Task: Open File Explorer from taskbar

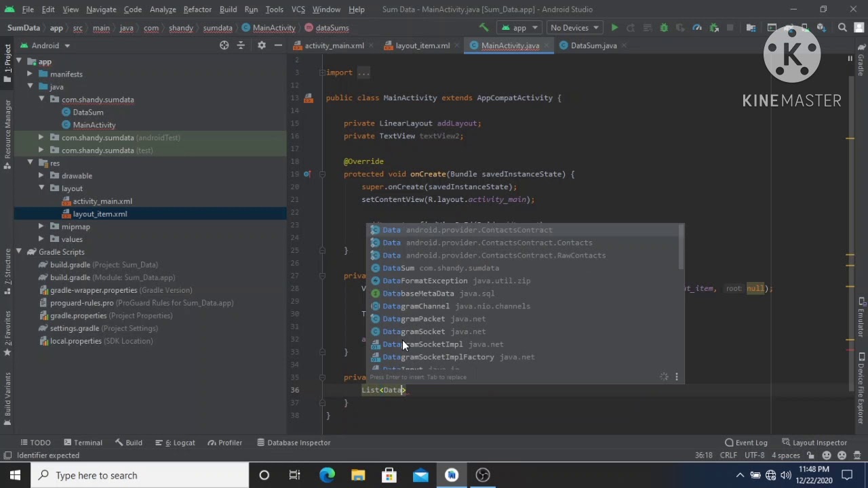Action: coord(358,475)
